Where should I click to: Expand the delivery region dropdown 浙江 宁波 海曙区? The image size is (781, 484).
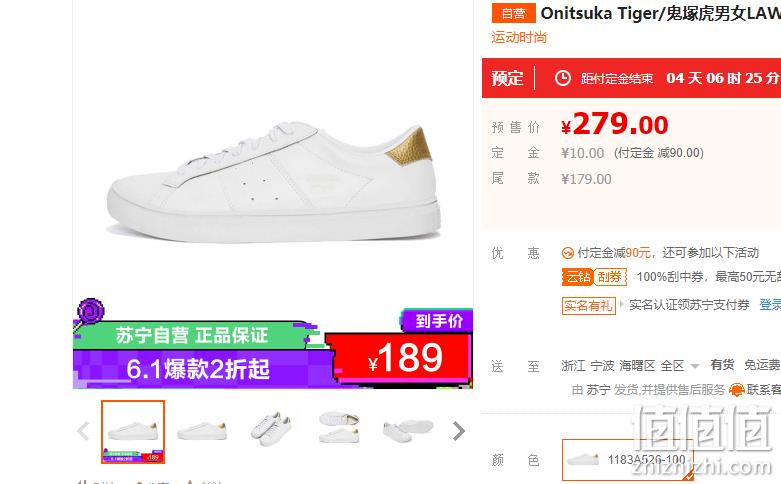[x=630, y=366]
